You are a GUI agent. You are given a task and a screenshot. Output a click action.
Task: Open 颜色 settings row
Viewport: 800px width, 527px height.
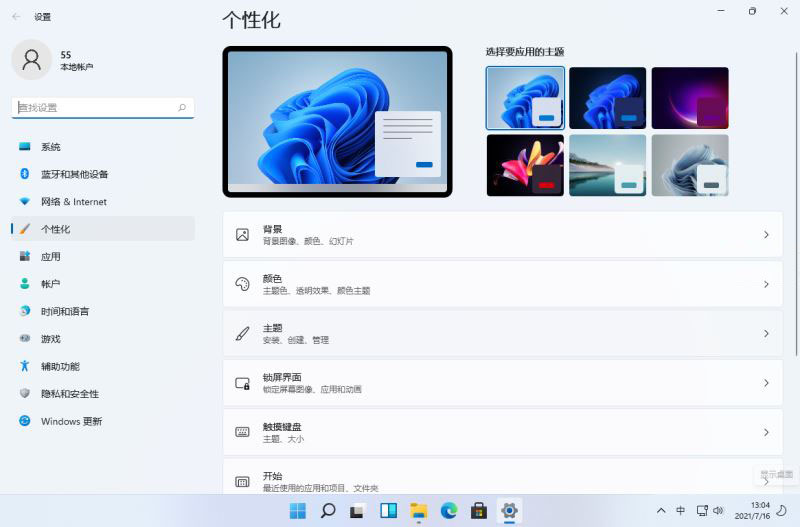[503, 284]
